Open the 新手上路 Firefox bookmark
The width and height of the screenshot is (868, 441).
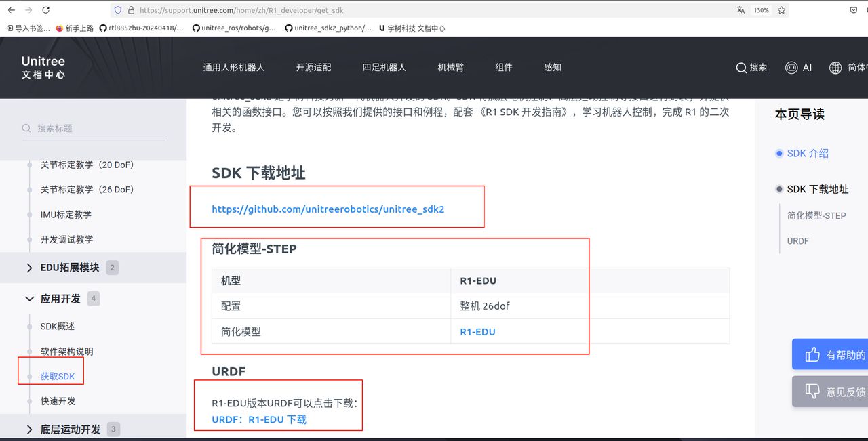click(x=75, y=28)
